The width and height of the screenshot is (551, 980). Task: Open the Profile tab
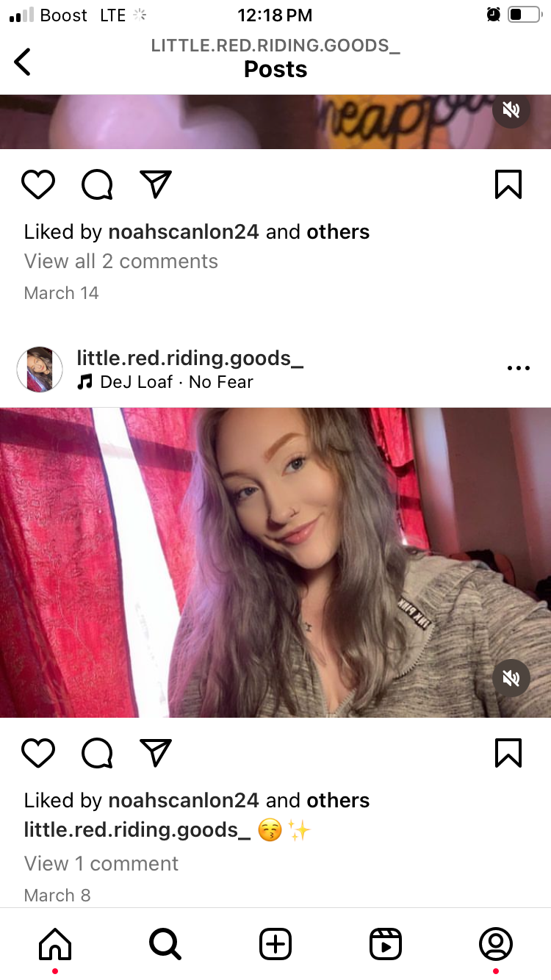coord(496,944)
